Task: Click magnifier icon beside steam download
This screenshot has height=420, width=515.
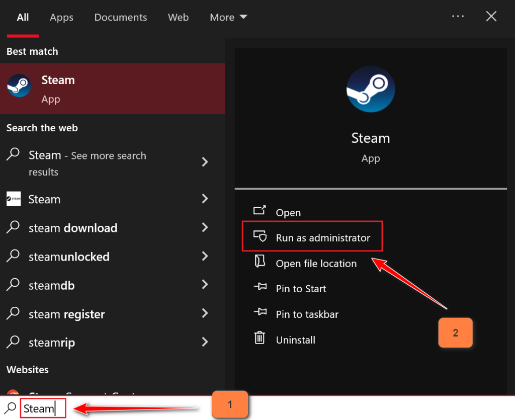Action: (x=13, y=227)
